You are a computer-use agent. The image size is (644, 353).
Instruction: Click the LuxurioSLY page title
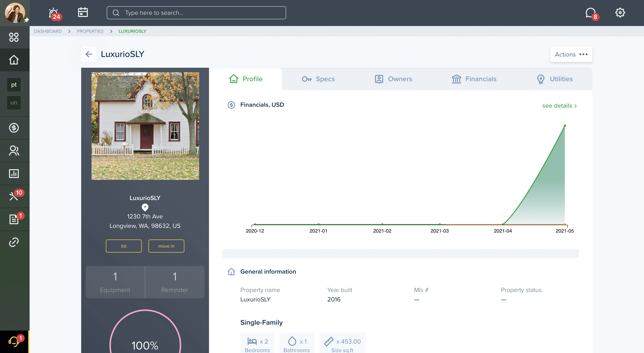[x=122, y=54]
